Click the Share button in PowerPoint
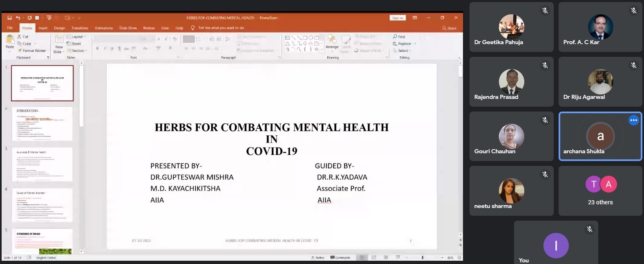The height and width of the screenshot is (264, 644). pyautogui.click(x=449, y=28)
